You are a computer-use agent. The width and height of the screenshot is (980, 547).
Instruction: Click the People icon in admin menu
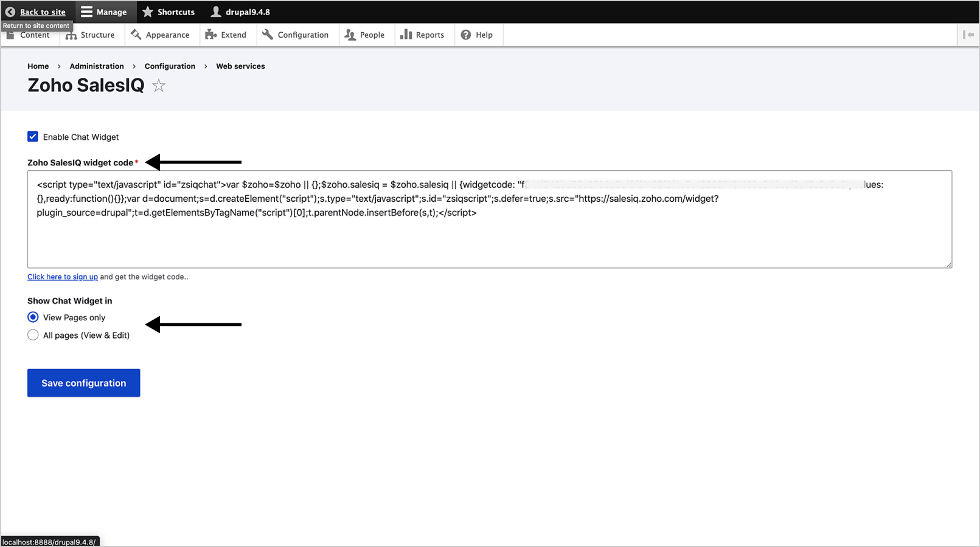coord(350,35)
